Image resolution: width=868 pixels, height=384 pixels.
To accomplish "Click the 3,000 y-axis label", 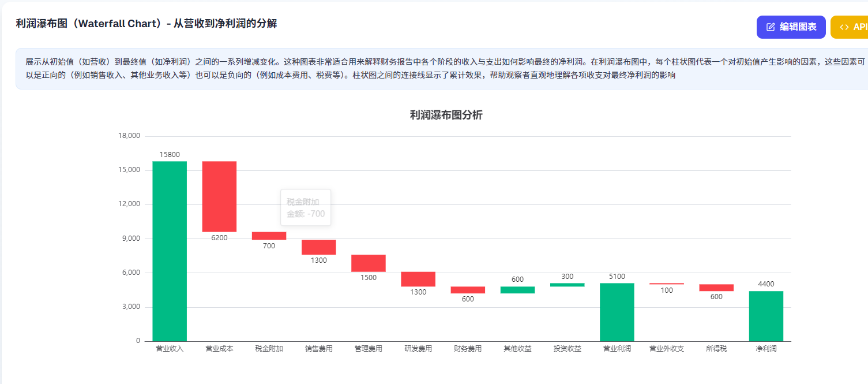I will click(x=131, y=307).
